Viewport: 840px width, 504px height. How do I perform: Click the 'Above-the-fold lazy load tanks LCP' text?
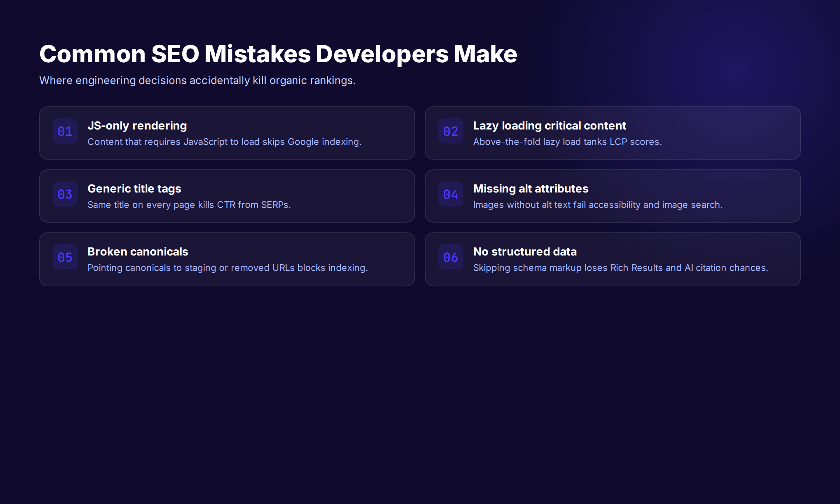click(567, 142)
